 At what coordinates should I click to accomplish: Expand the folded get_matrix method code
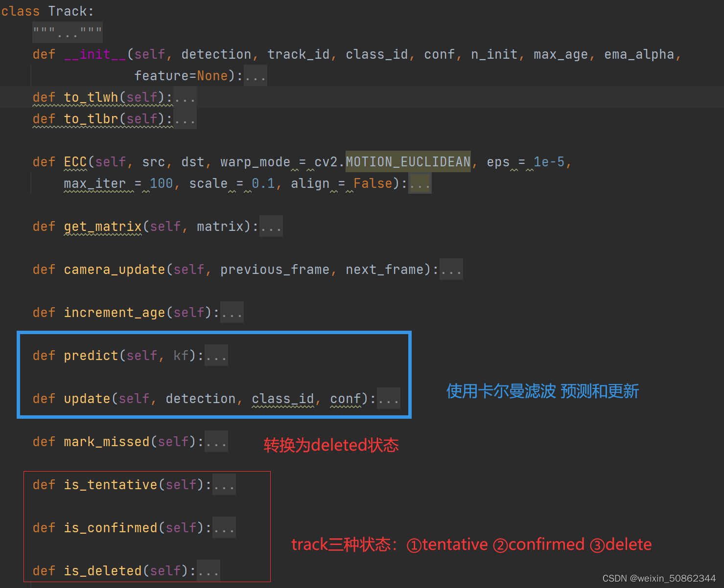tap(271, 226)
